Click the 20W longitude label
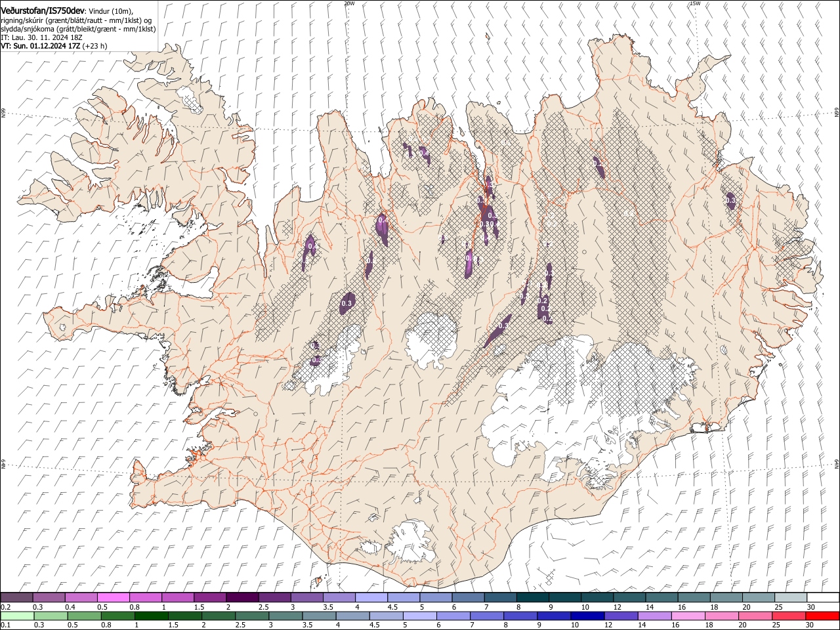The height and width of the screenshot is (630, 840). coord(349,3)
